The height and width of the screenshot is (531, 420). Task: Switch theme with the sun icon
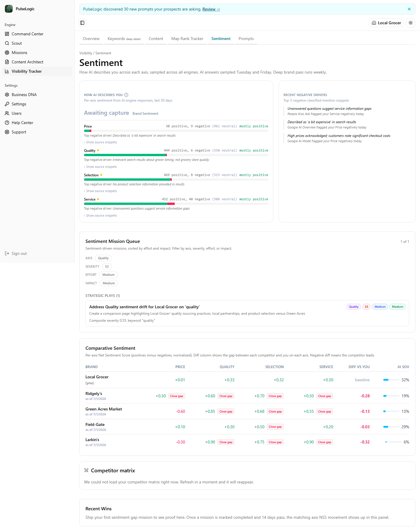pos(411,23)
